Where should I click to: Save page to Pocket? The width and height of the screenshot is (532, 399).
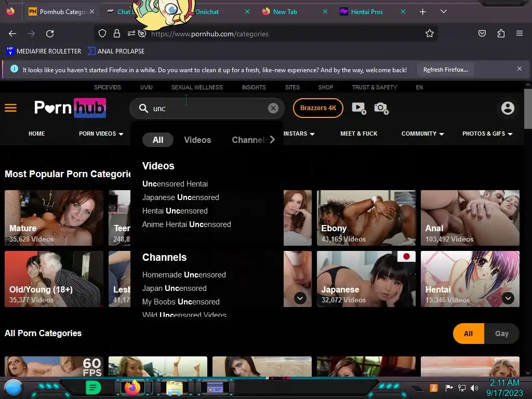click(x=482, y=33)
